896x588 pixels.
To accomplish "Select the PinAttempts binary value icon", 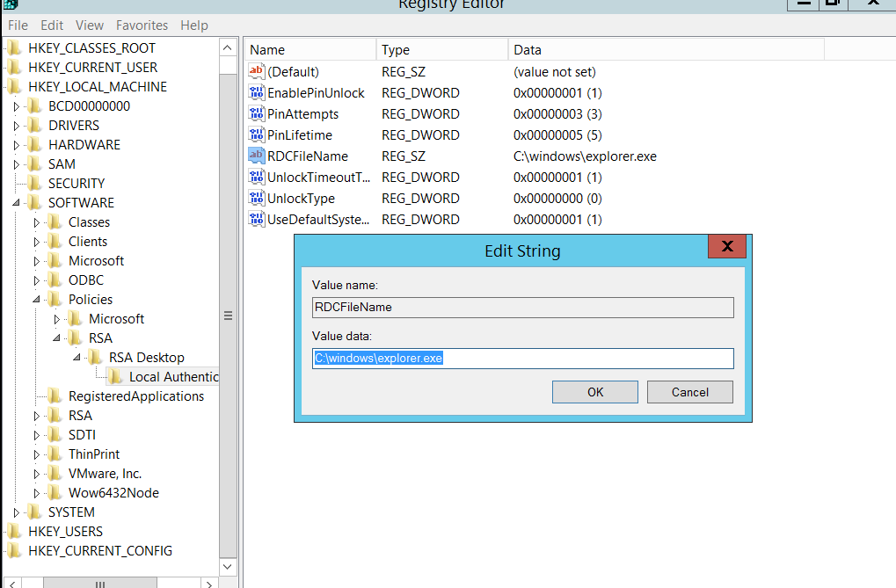I will [257, 114].
